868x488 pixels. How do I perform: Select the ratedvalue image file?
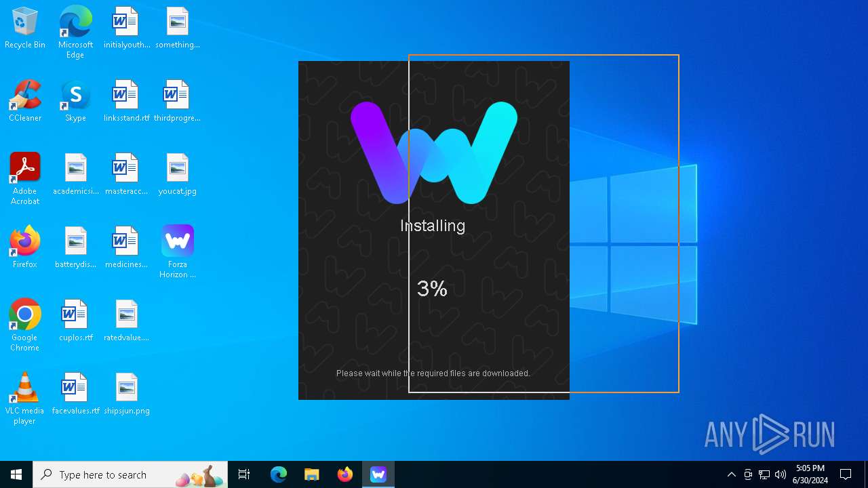(x=127, y=321)
